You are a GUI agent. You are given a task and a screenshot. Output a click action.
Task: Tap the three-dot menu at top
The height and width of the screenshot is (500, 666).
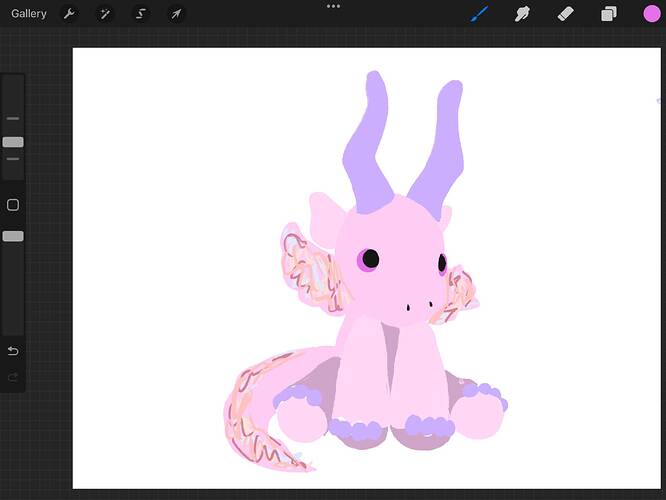pyautogui.click(x=333, y=6)
